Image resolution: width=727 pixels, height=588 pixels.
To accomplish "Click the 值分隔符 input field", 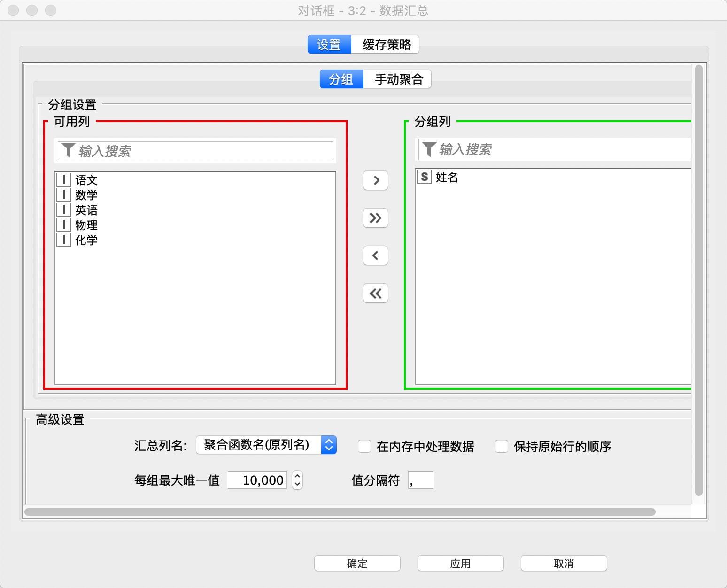I will coord(420,480).
